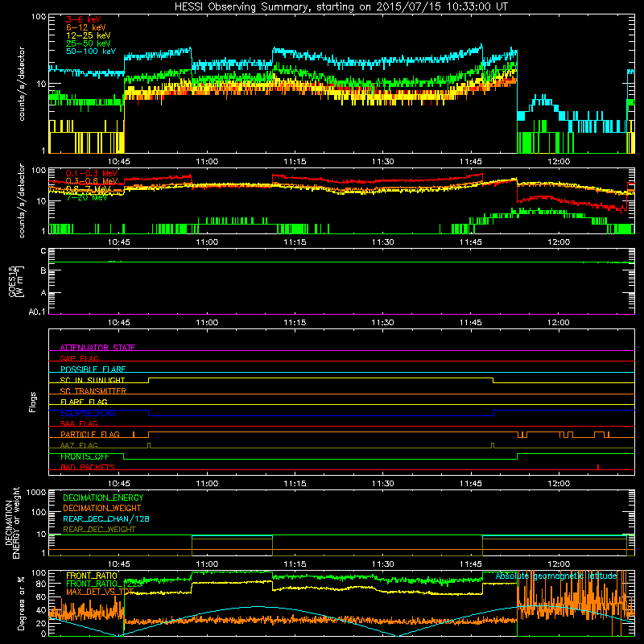Select the POSSIBLE_FLARE flag label
Viewport: 644px width, 644px height.
93,369
